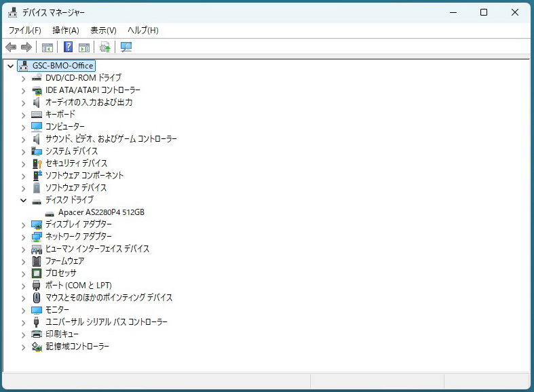
Task: Open the ファイル(F) menu
Action: [x=24, y=31]
